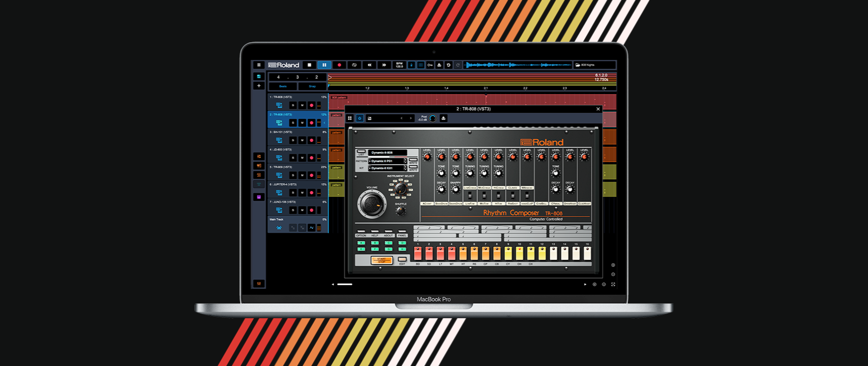The width and height of the screenshot is (868, 366).
Task: Click the orange START/STOP button on the TR-808
Action: 381,260
